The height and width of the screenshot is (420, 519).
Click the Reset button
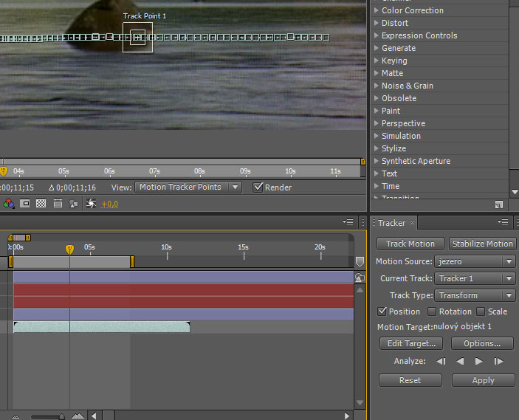(x=410, y=380)
